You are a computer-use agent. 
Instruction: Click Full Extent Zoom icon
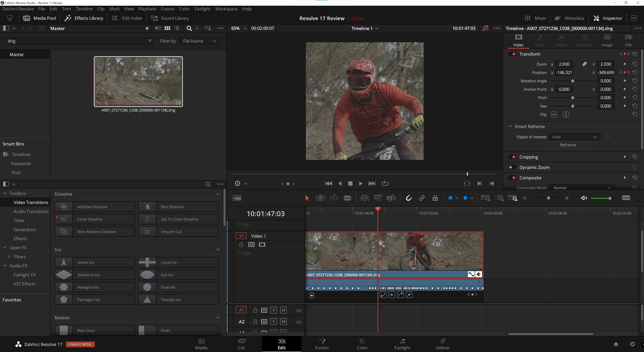[486, 198]
